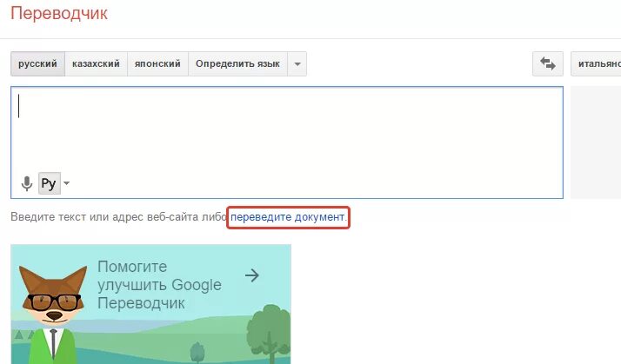Select русский as source language
The width and height of the screenshot is (621, 364).
point(37,63)
